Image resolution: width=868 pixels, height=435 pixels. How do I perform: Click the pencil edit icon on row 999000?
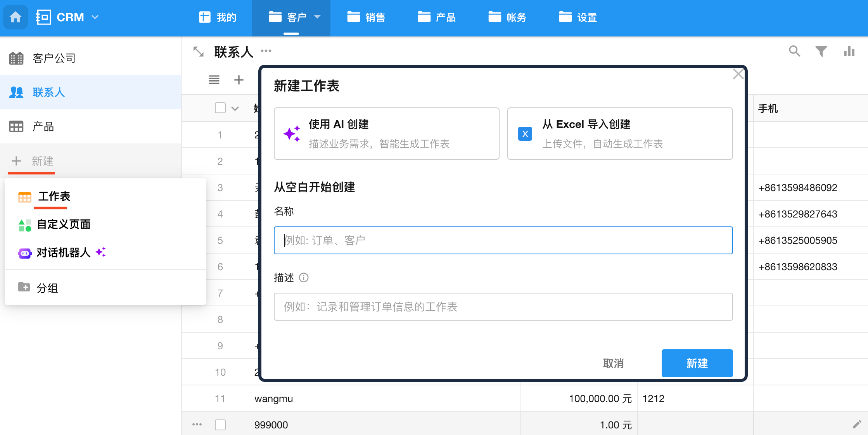point(857,424)
